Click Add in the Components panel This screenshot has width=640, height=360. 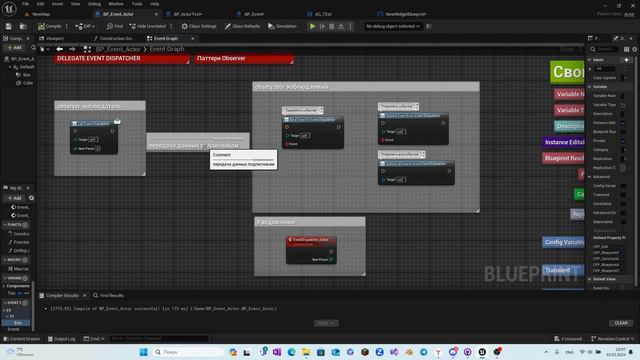(15, 48)
